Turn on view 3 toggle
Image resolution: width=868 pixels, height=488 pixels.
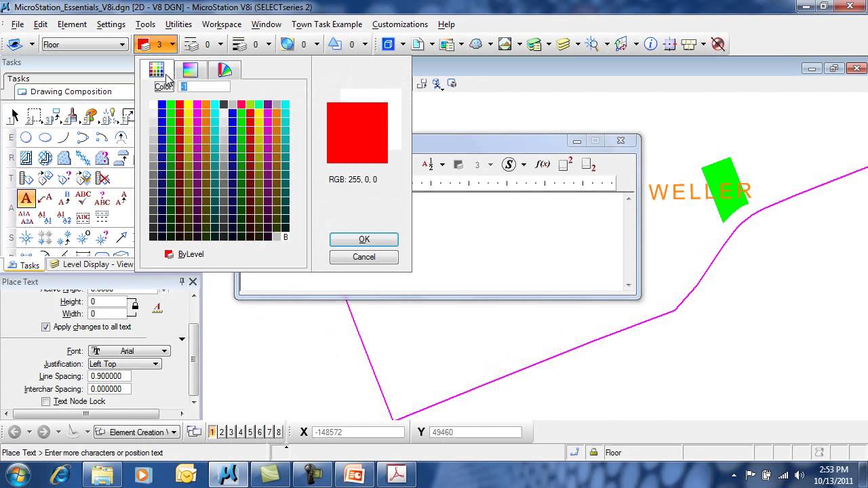(231, 432)
